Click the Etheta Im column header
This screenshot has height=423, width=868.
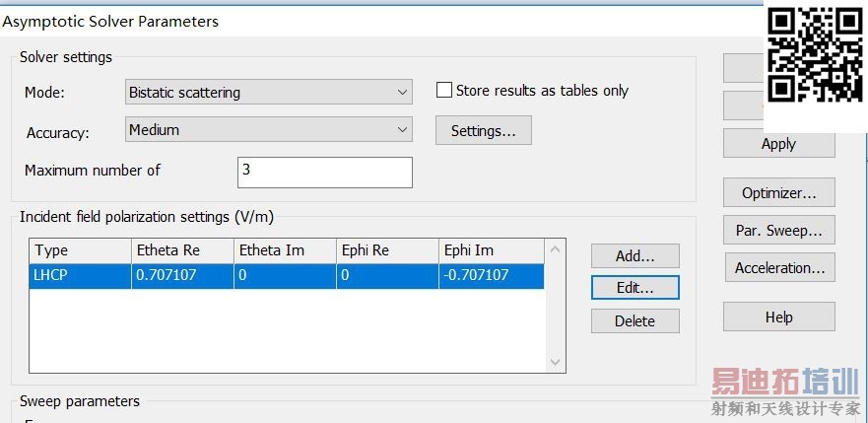tap(285, 250)
